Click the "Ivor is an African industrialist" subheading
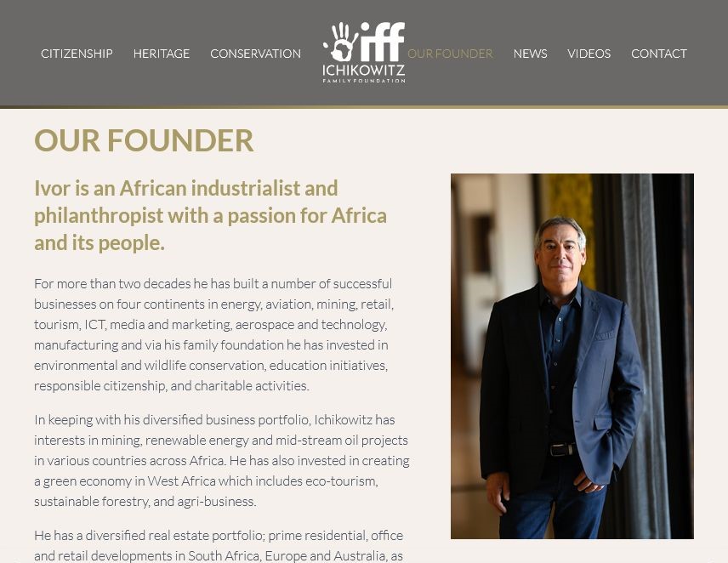Screen dimensions: 728x563 click(210, 215)
